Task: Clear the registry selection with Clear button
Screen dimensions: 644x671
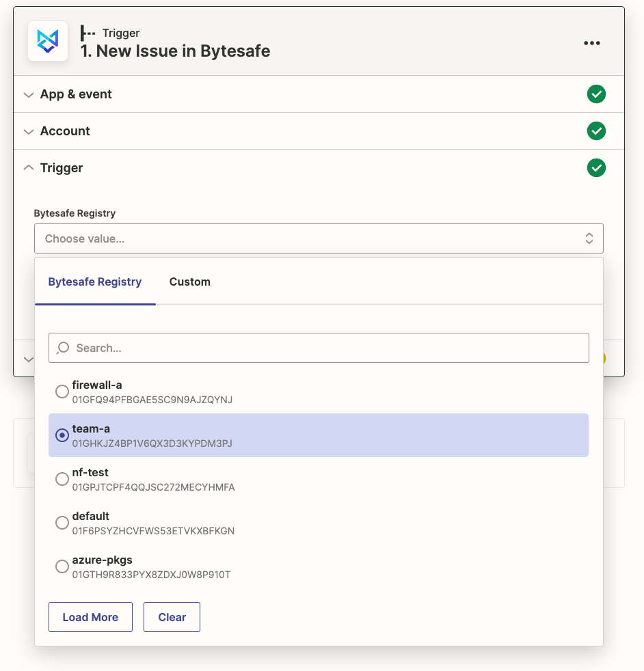Action: coord(172,616)
